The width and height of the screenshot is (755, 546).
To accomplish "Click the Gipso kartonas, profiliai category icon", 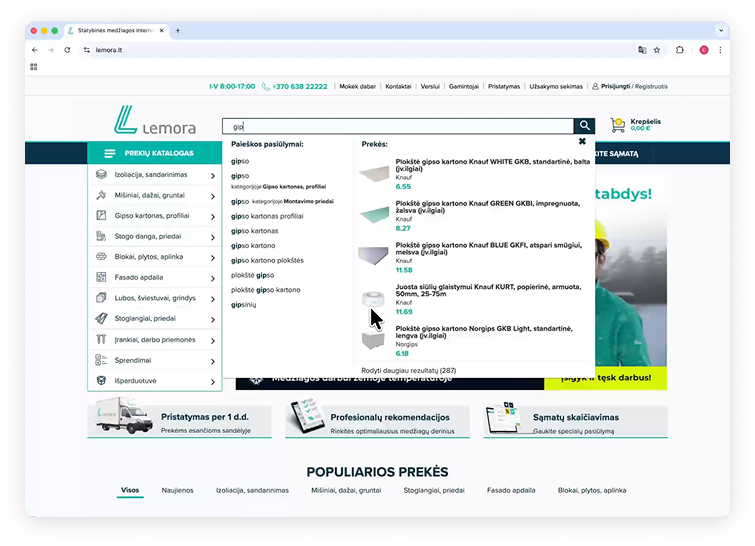I will click(101, 215).
